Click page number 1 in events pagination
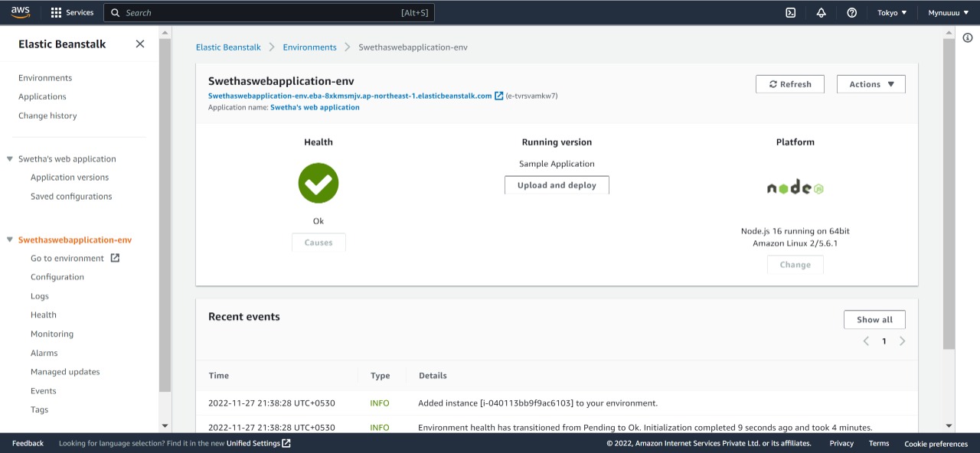Image resolution: width=980 pixels, height=453 pixels. [884, 341]
